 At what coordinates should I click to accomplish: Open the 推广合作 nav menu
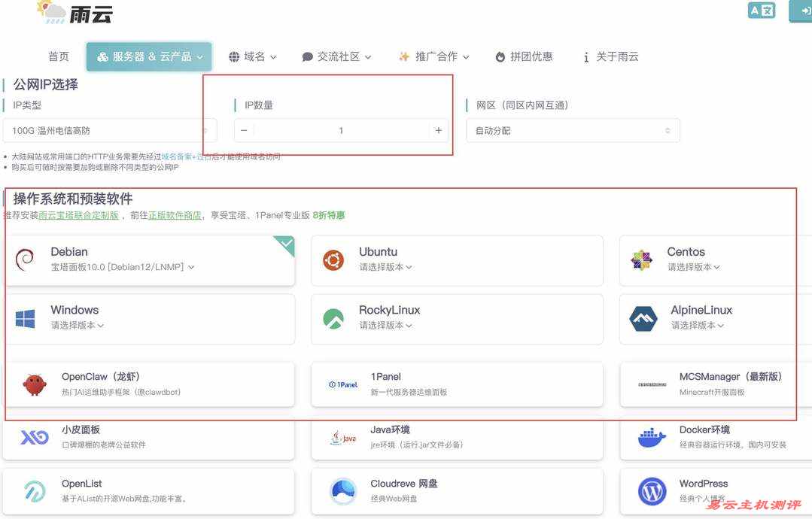[434, 56]
